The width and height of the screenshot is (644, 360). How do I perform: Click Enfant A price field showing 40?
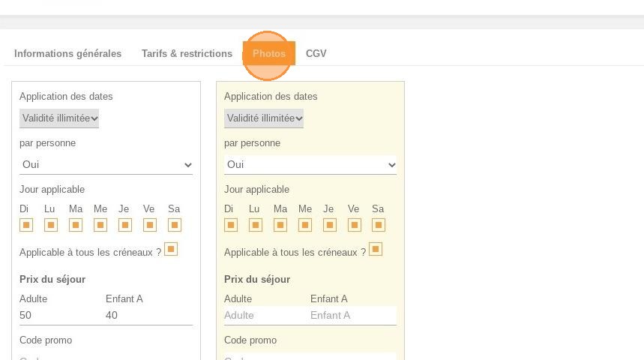(x=148, y=315)
